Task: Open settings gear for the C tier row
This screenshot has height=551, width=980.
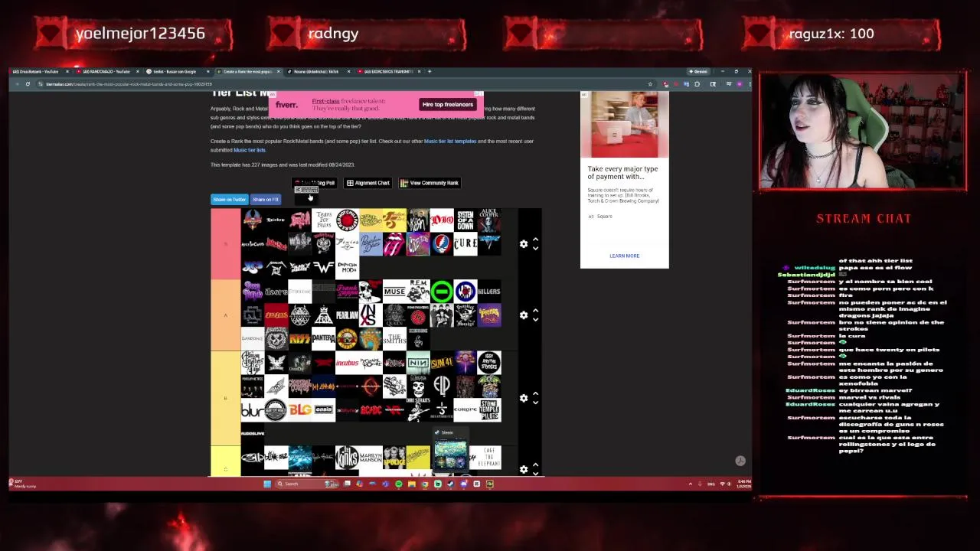Action: 524,469
